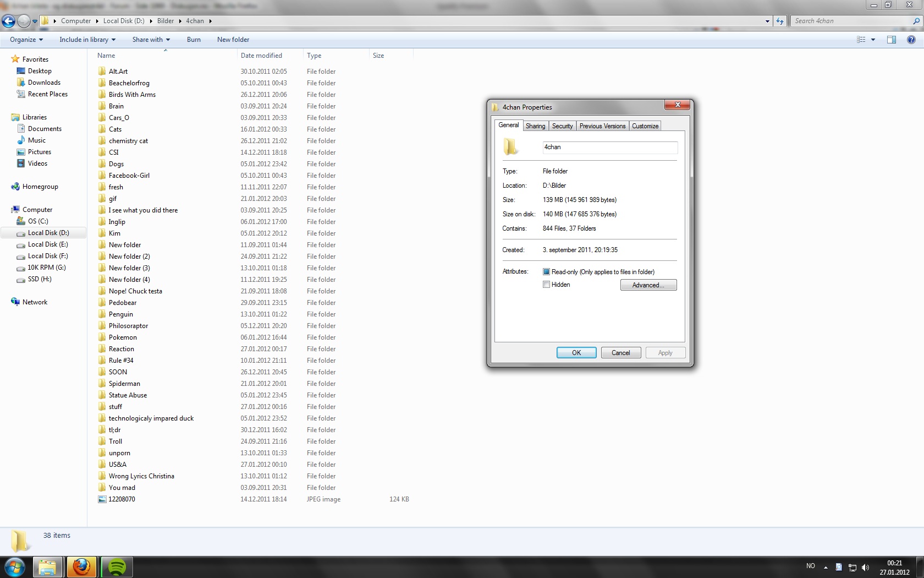
Task: Select Homegroup in navigation pane
Action: [x=40, y=187]
